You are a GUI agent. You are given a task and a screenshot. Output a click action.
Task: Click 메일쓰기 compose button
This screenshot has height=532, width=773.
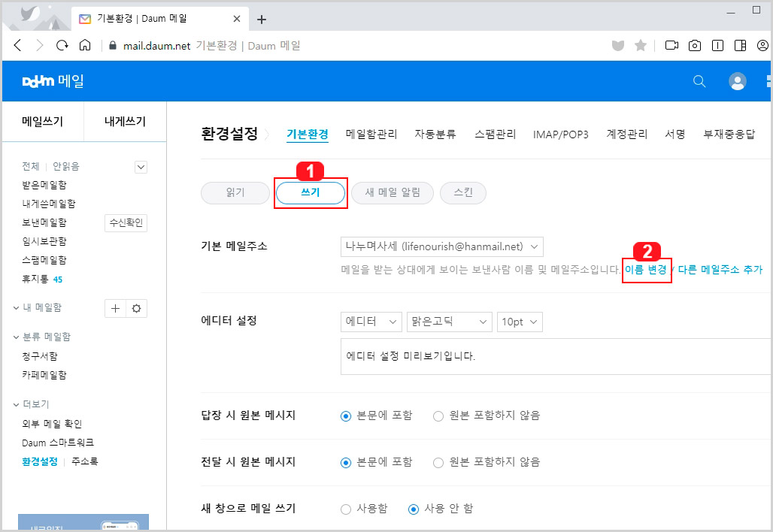[x=42, y=121]
